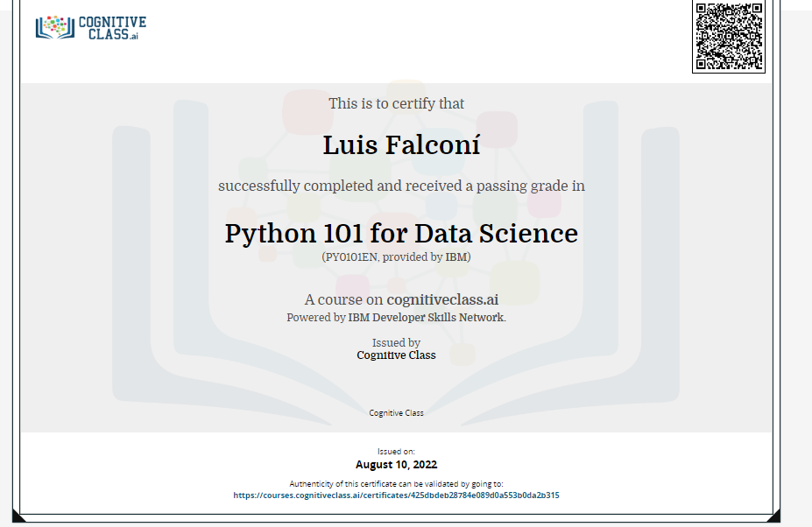
Task: Click the Cognitive Class logo
Action: tap(91, 27)
